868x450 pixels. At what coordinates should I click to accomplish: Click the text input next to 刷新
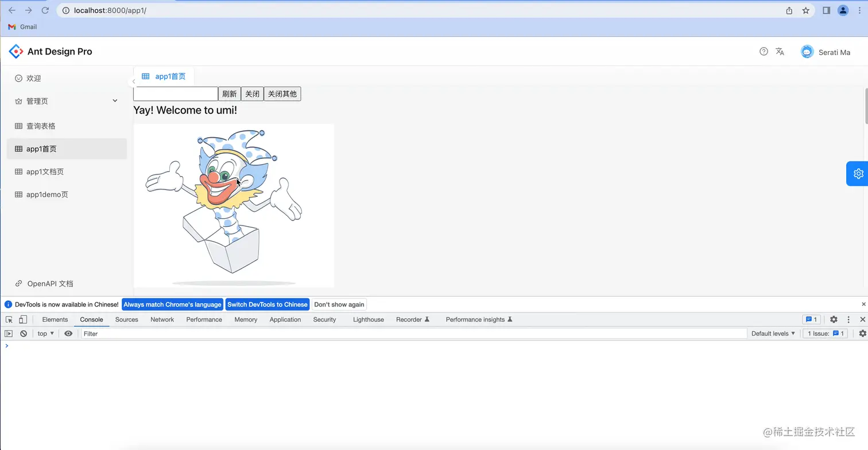(176, 94)
